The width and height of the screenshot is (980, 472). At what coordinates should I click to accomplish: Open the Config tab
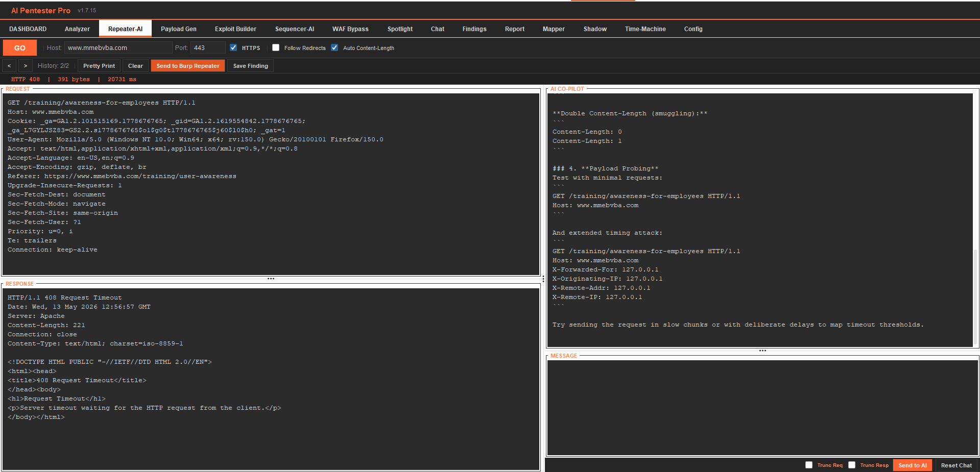click(x=693, y=29)
